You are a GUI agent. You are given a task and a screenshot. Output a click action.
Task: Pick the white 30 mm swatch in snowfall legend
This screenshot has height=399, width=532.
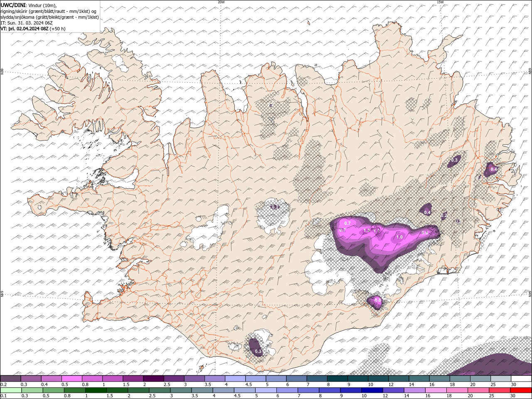pos(521,379)
